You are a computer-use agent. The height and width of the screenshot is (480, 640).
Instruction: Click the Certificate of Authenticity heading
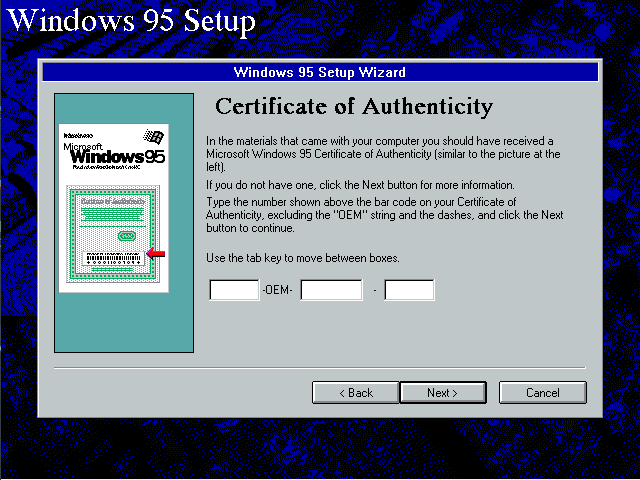tap(354, 107)
